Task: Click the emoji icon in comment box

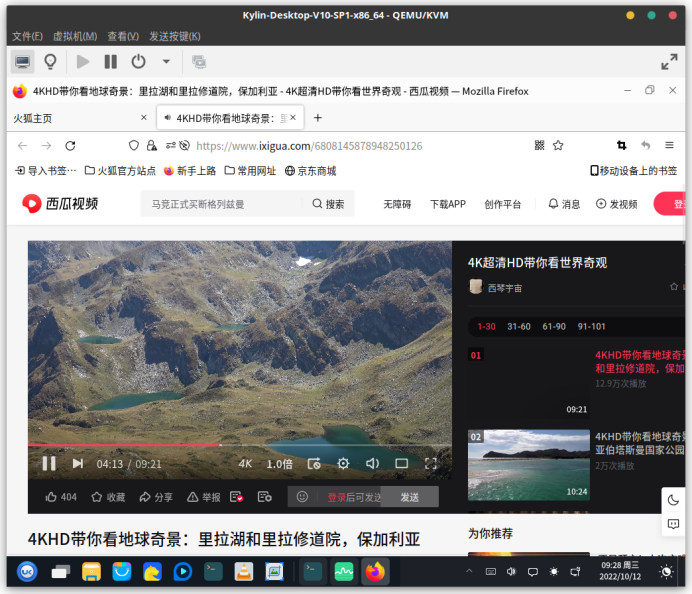Action: (x=302, y=497)
